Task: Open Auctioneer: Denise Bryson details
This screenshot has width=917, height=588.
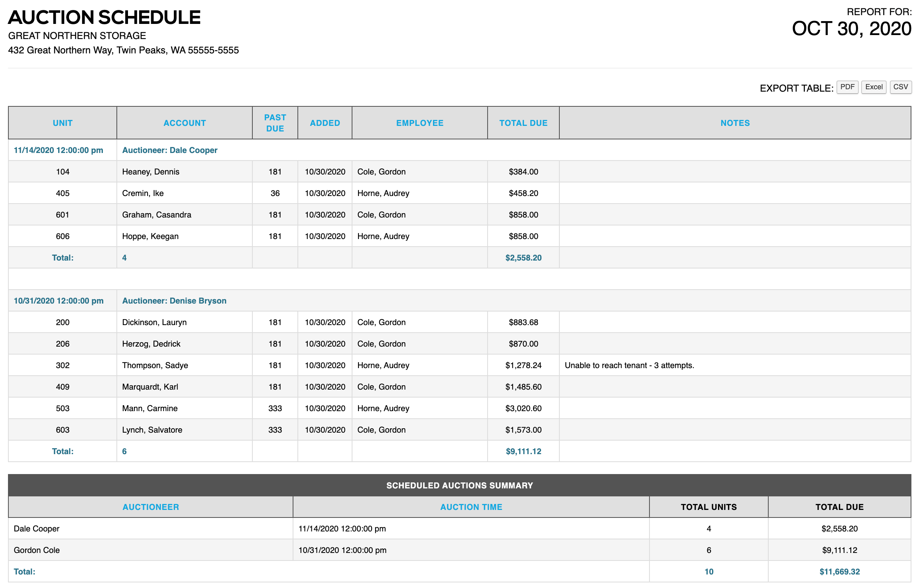Action: tap(174, 300)
